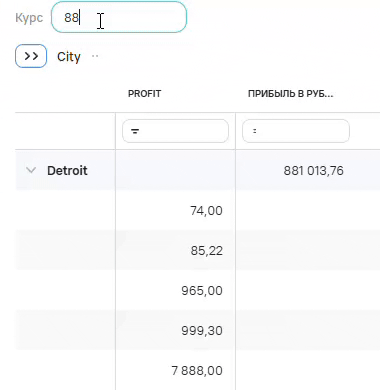Click the PROFIT column filter input
Viewport: 380px width, 390px height.
pos(175,131)
